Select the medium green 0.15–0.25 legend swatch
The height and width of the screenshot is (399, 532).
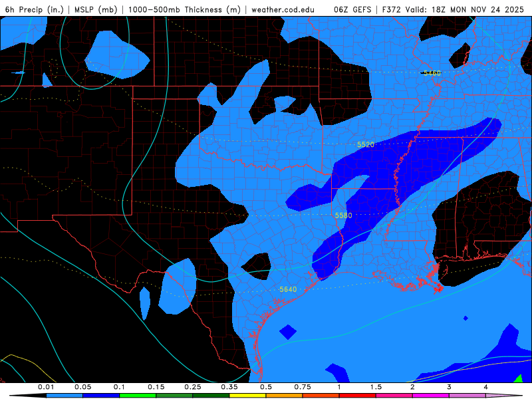pyautogui.click(x=174, y=396)
